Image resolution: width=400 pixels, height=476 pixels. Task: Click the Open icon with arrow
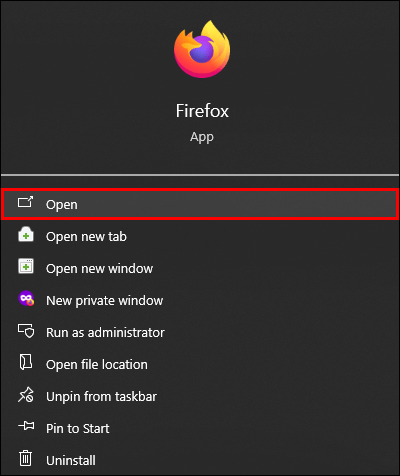(x=26, y=202)
